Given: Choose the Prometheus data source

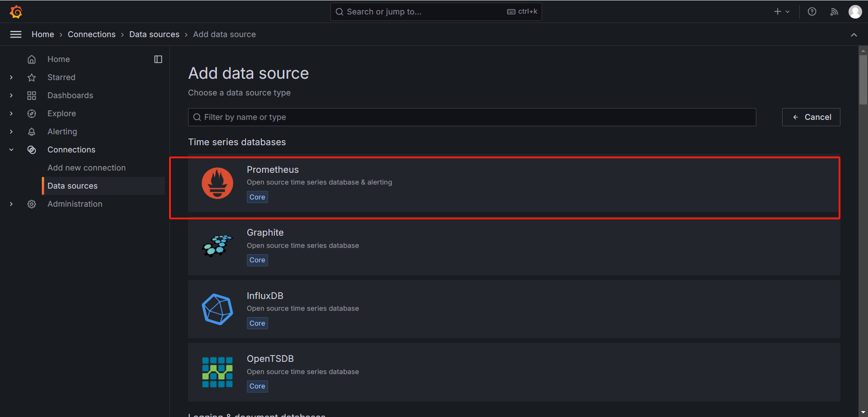Looking at the screenshot, I should [514, 183].
